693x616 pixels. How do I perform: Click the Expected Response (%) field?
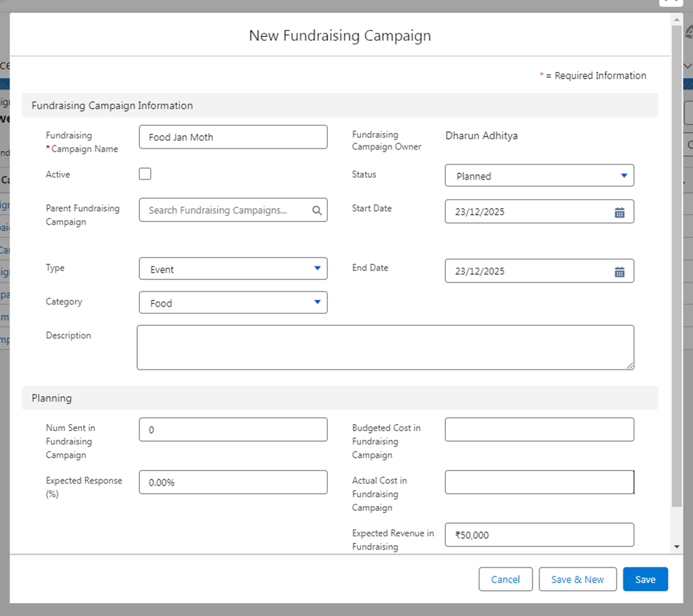(233, 482)
